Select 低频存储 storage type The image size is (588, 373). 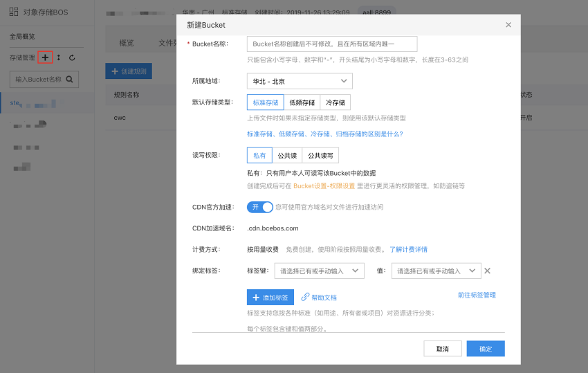302,102
